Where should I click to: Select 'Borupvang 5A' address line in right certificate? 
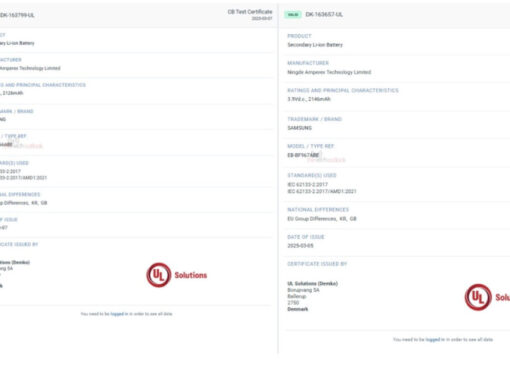click(x=303, y=290)
